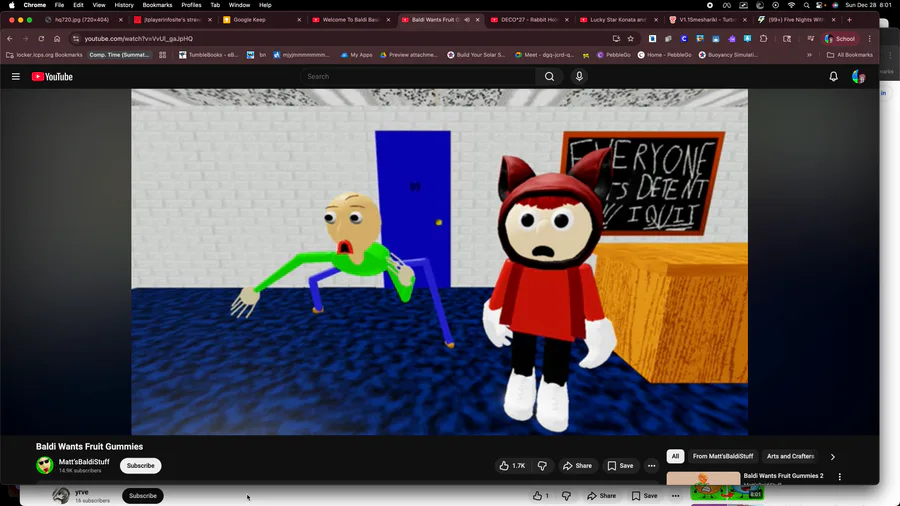Image resolution: width=900 pixels, height=506 pixels.
Task: Open Baldi Wants Fruit Gummies 2 title
Action: pos(783,476)
